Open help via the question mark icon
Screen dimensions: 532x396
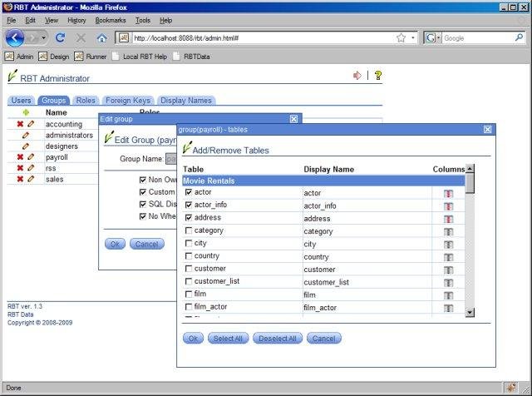coord(378,75)
